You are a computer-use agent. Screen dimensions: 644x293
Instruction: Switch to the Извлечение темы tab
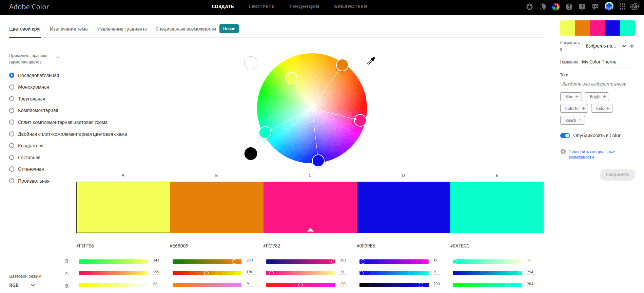coord(69,29)
